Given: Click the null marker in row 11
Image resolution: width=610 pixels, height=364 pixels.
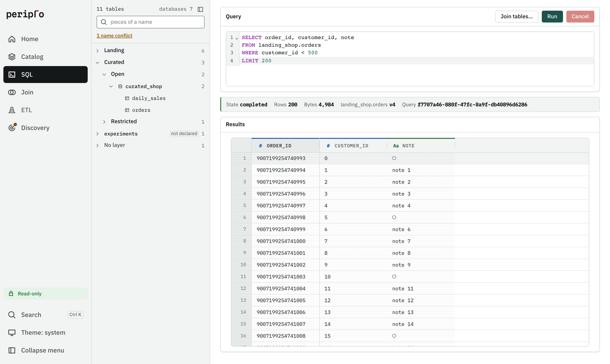Looking at the screenshot, I should (x=394, y=276).
